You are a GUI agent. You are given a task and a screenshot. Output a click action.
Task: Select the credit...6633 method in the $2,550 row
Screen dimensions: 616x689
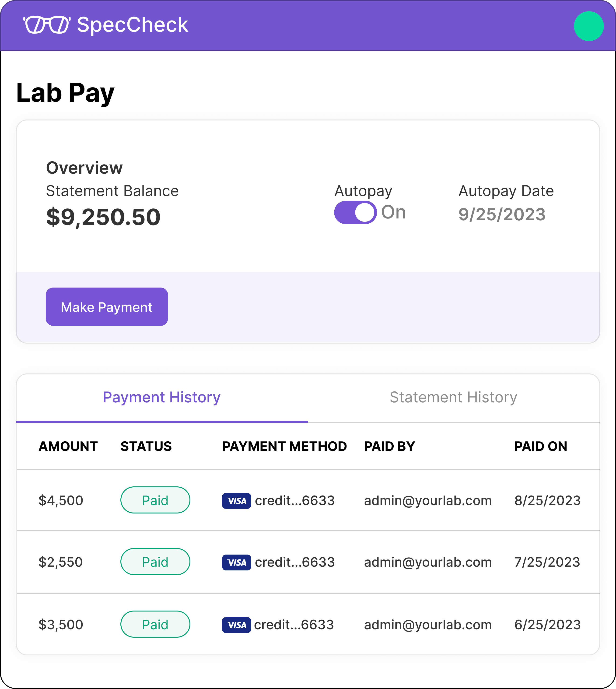295,562
